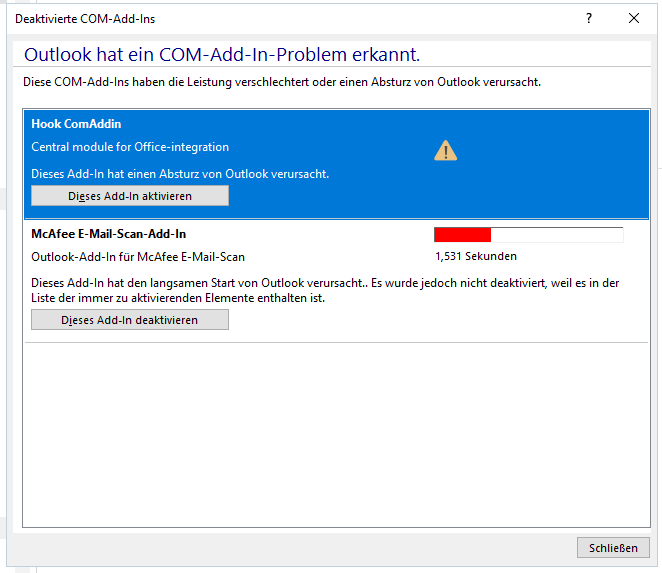Click the '1,531 Sekunden' value
The height and width of the screenshot is (573, 662).
[476, 256]
